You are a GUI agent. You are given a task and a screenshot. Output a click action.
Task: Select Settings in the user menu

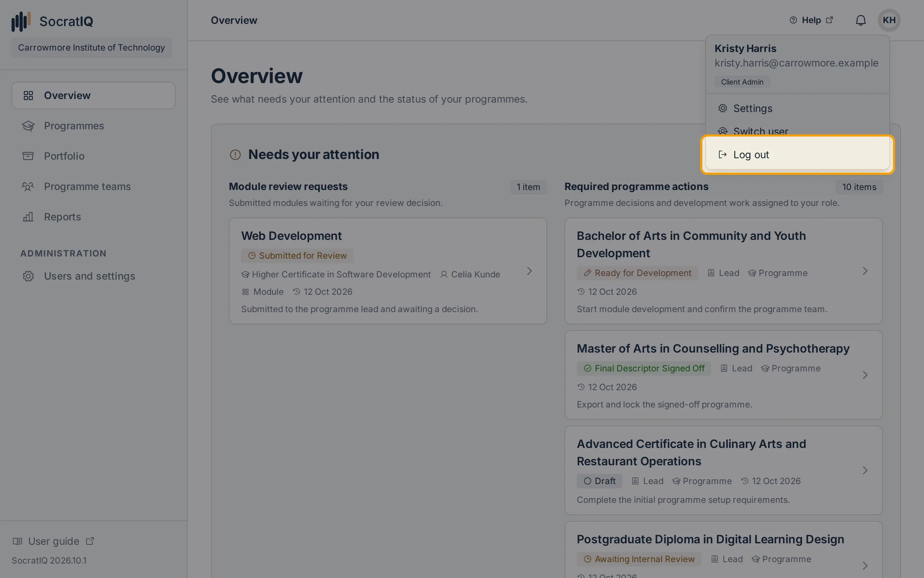797,109
